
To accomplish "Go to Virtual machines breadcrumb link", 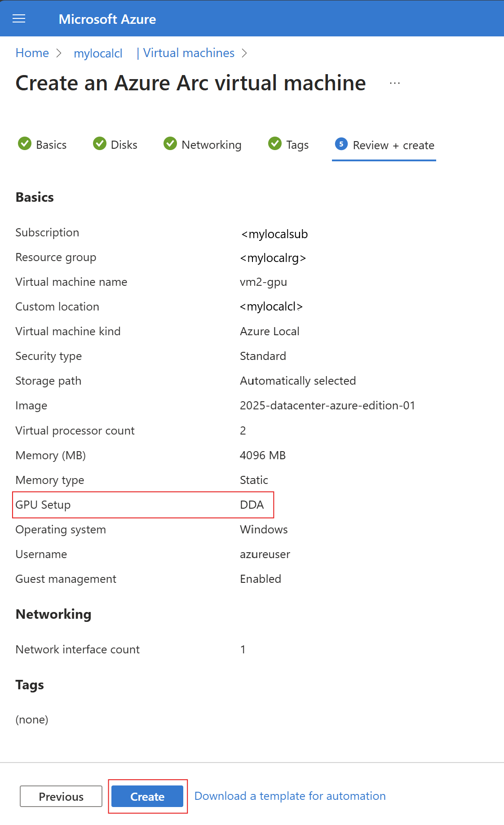I will click(189, 53).
